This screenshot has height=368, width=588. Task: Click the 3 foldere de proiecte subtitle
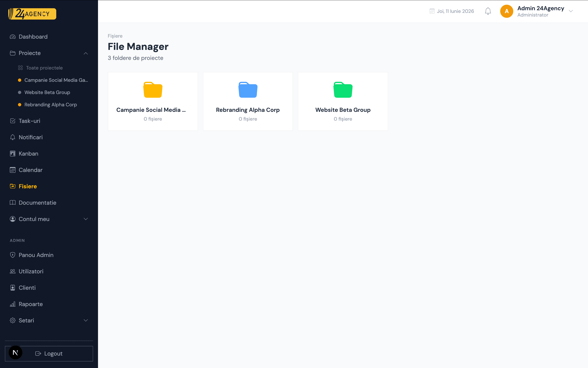pos(136,58)
